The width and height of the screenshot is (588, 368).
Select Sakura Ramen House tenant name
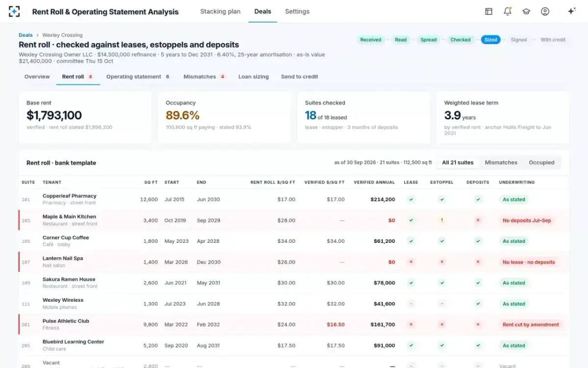coord(69,279)
